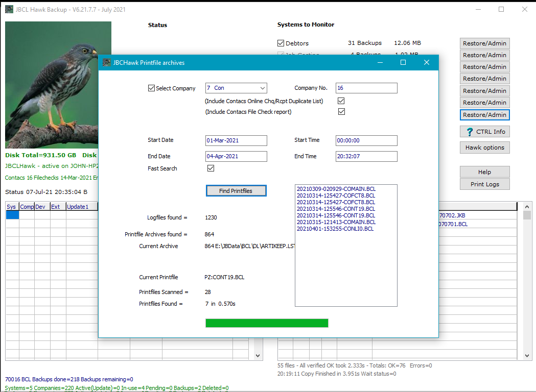Click the green progress bar

[x=267, y=323]
